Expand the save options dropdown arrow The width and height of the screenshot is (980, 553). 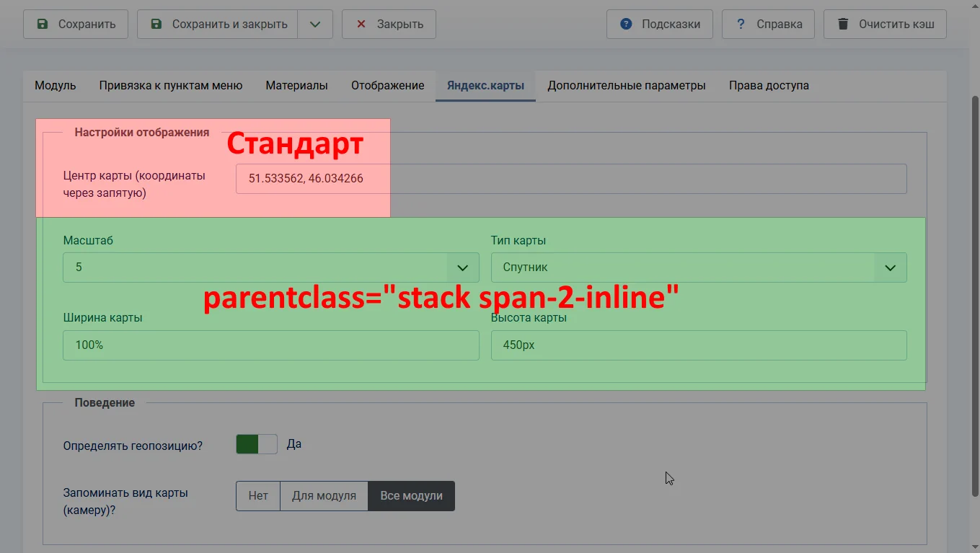[315, 24]
